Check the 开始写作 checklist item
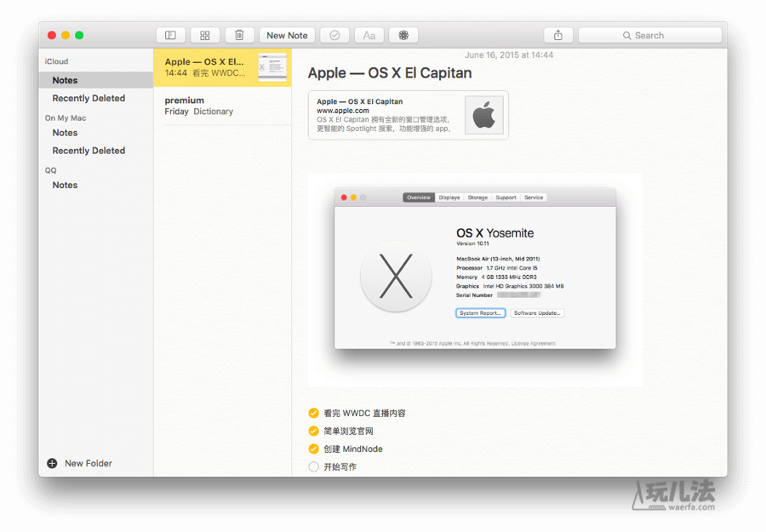This screenshot has height=532, width=766. (313, 467)
